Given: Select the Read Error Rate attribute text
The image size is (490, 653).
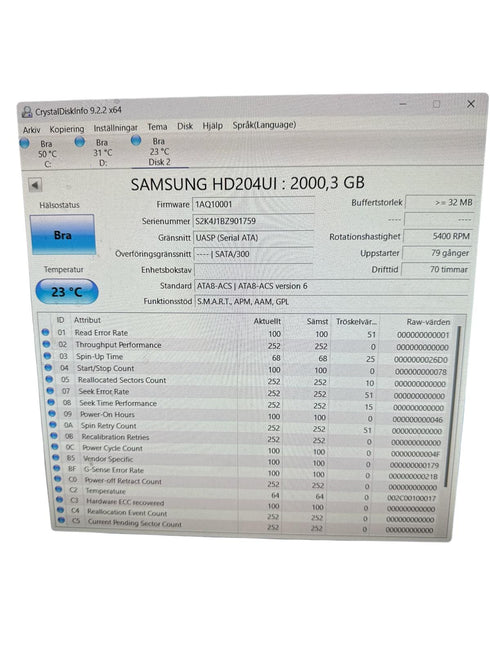Looking at the screenshot, I should (x=101, y=333).
